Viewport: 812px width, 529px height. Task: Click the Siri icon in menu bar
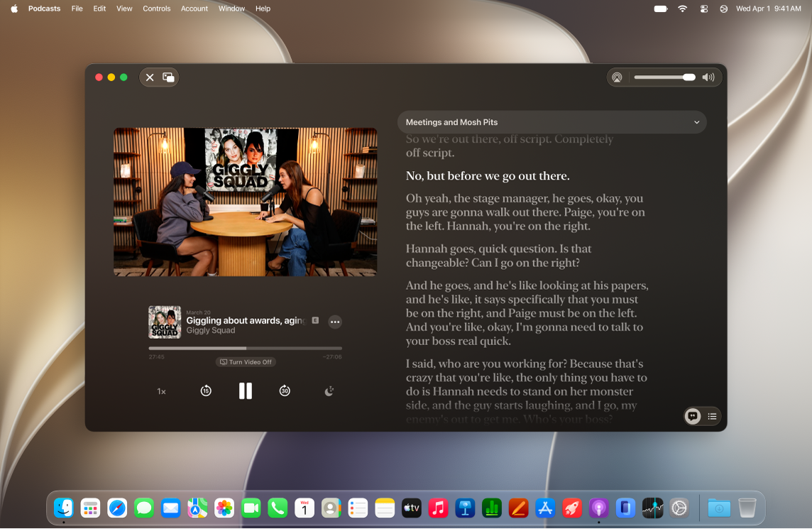(723, 9)
